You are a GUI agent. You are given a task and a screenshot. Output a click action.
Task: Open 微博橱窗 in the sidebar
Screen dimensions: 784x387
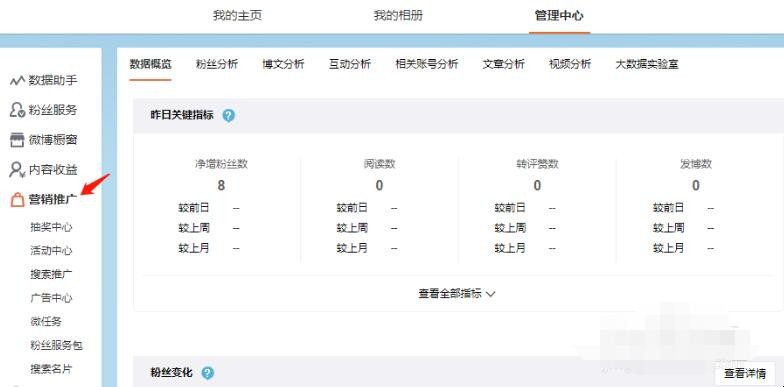53,140
